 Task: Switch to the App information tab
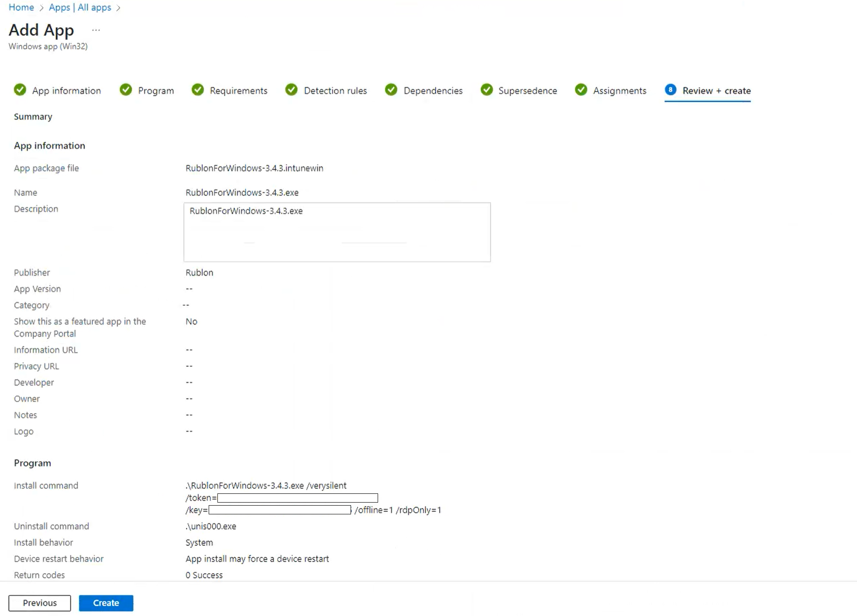point(66,91)
